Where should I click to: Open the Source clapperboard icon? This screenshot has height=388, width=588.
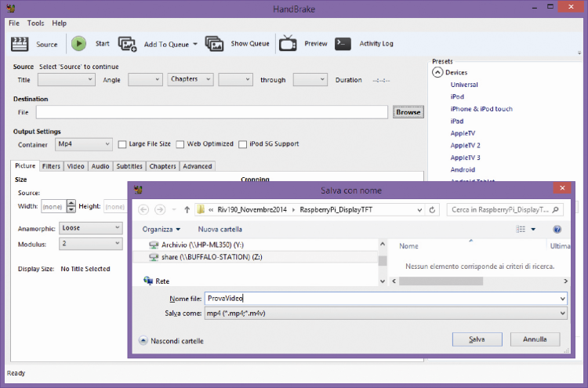coord(20,44)
